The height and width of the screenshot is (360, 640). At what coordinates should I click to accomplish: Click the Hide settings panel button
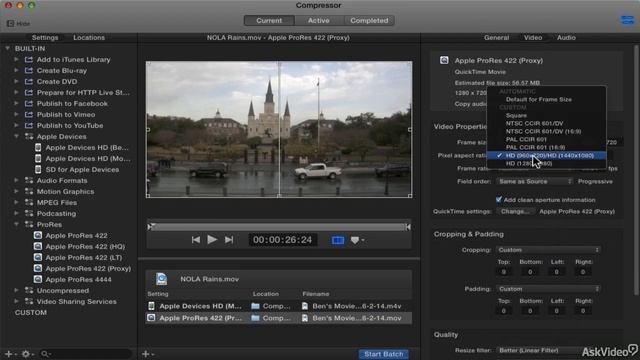(18, 24)
